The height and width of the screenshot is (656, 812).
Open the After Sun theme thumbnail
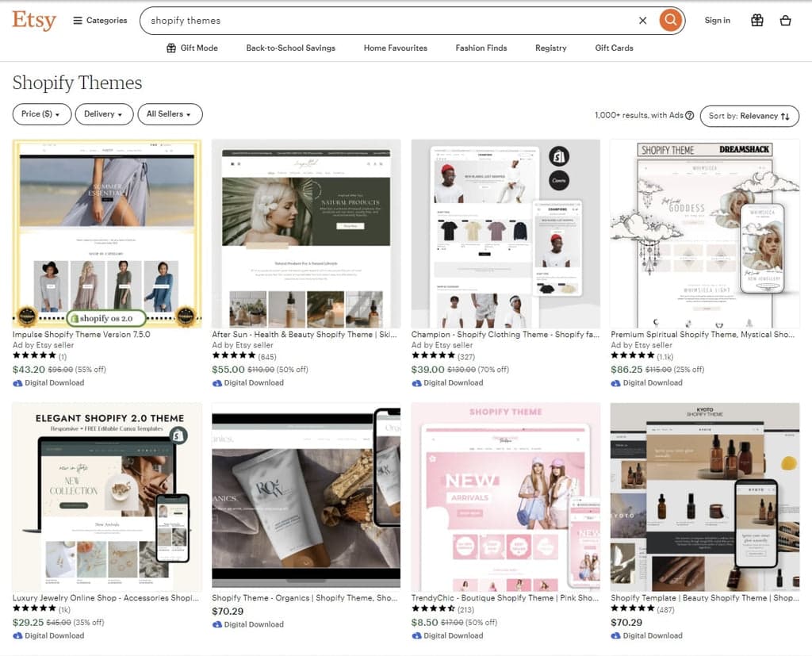coord(306,233)
